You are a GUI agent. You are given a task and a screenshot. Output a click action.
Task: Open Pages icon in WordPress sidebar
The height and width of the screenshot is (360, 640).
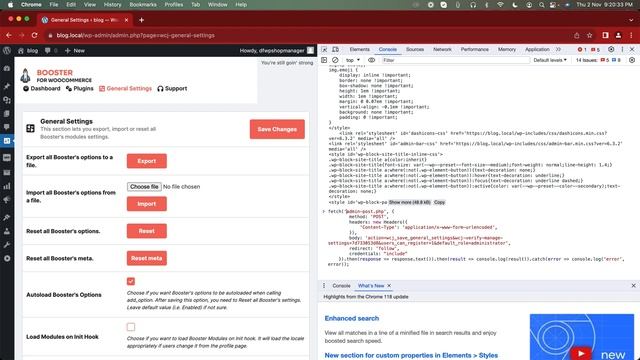(x=7, y=114)
